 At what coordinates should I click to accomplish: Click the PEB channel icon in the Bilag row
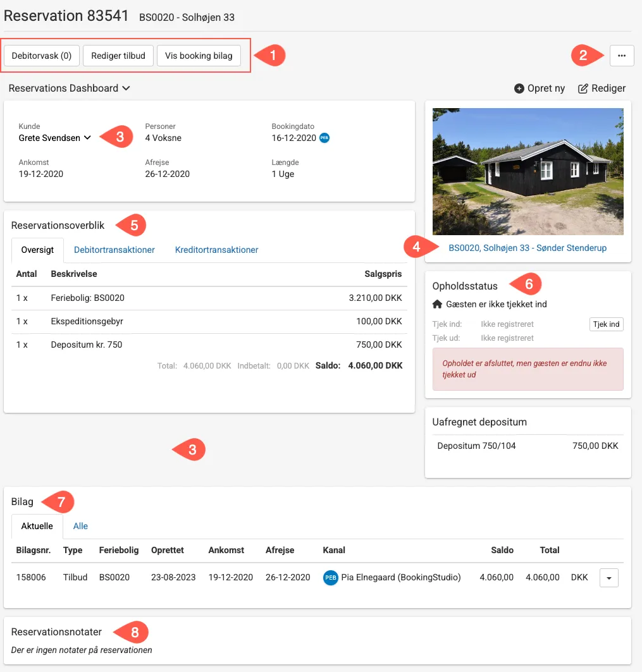(330, 577)
